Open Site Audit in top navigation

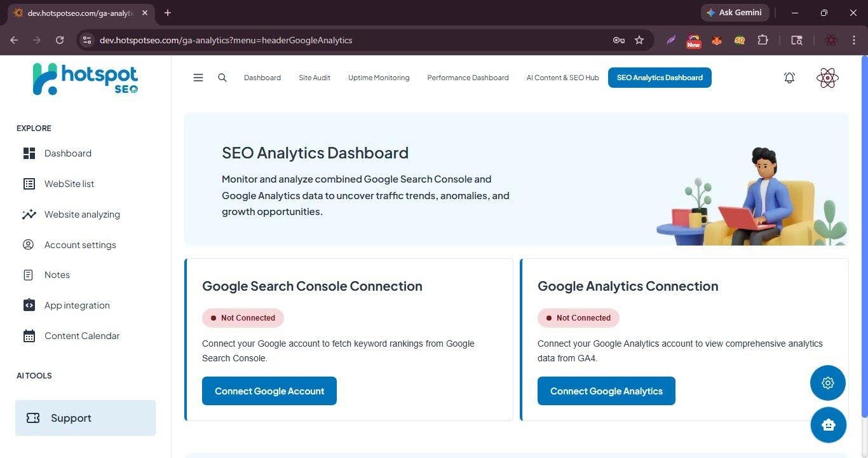pos(315,78)
